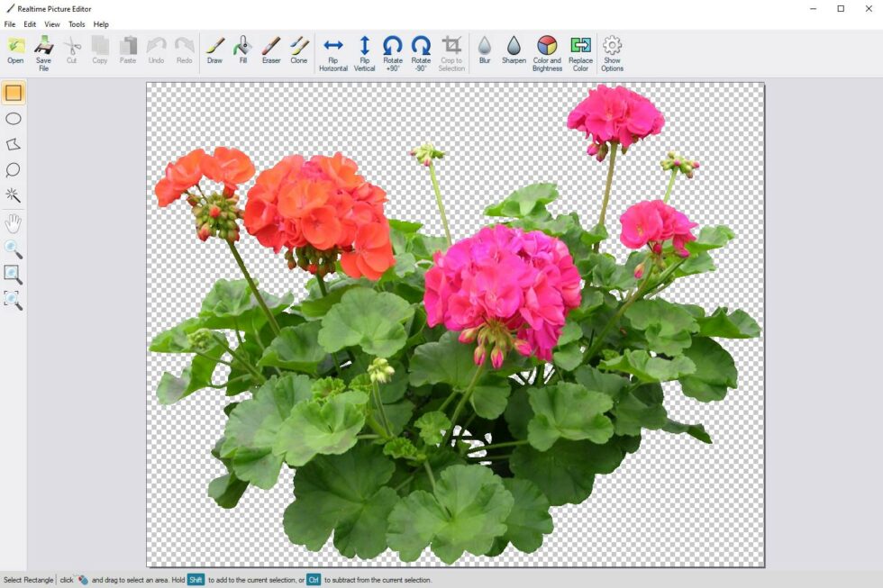This screenshot has height=588, width=883.
Task: Select the Clone tool
Action: pos(298,51)
